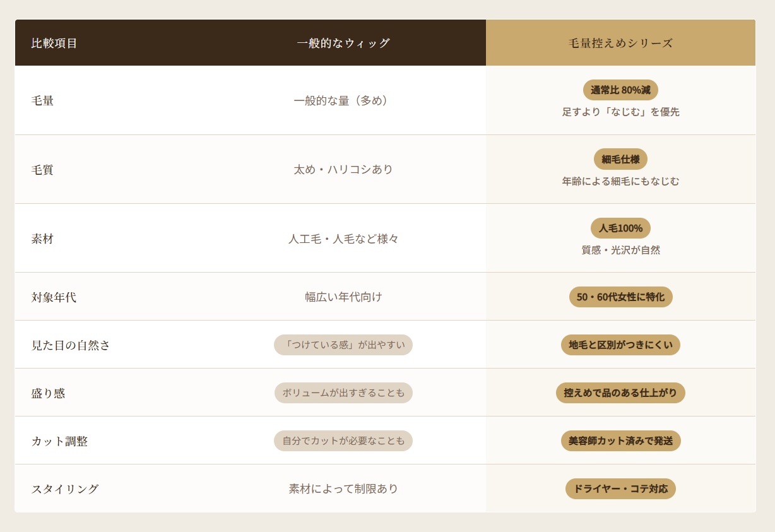Click the 通常比 80%減 badge
Viewport: 775px width, 532px height.
[620, 90]
